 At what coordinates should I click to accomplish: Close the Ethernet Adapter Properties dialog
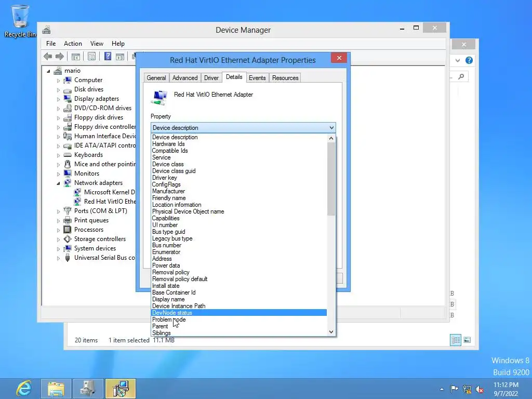click(339, 58)
